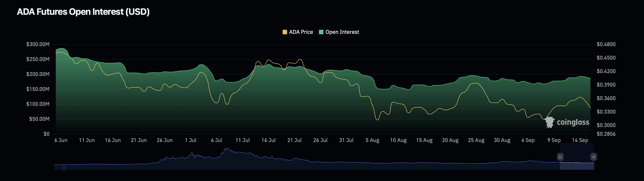Click the $0.3000 right axis label
Screen dimensions: 644x181
[x=606, y=125]
